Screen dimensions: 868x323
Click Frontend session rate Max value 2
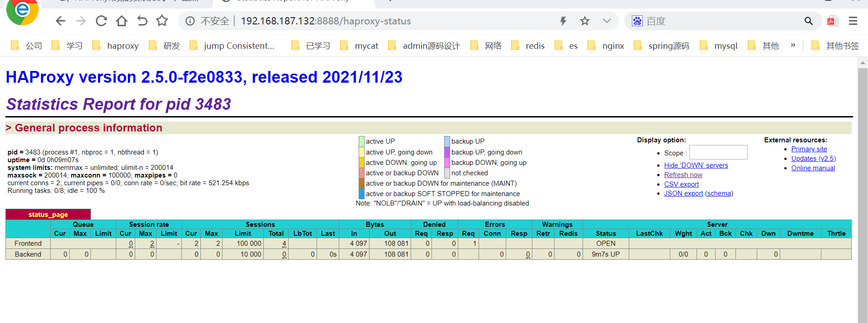pyautogui.click(x=152, y=243)
